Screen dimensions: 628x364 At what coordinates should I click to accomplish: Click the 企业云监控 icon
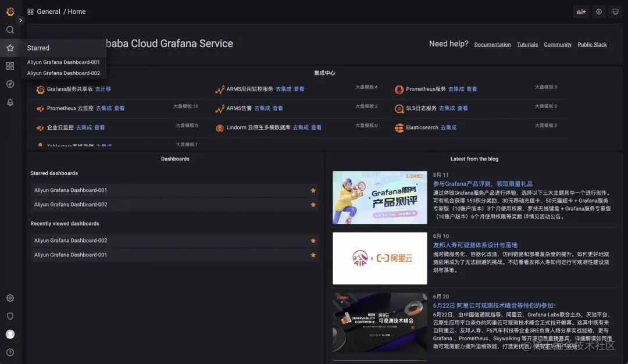[x=40, y=128]
